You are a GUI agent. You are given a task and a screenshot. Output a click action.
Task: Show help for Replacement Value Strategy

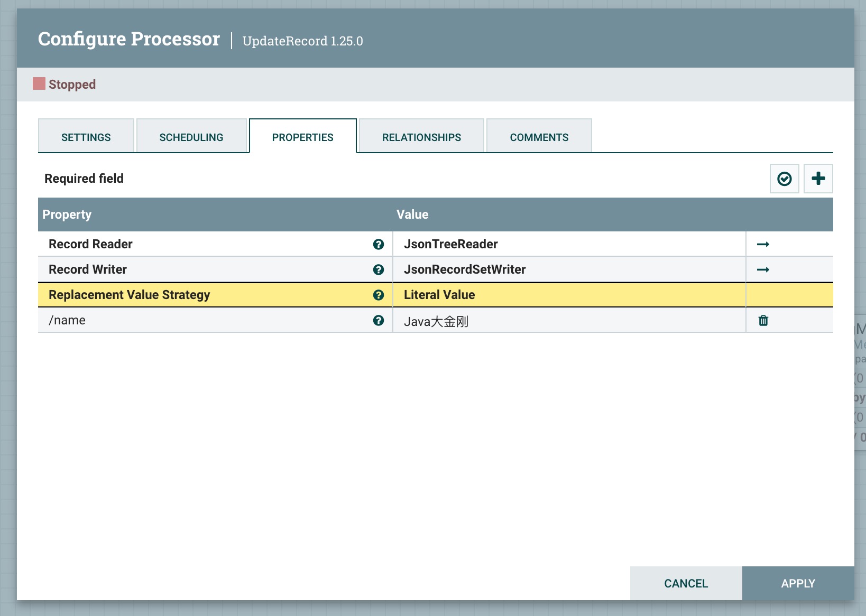[379, 295]
